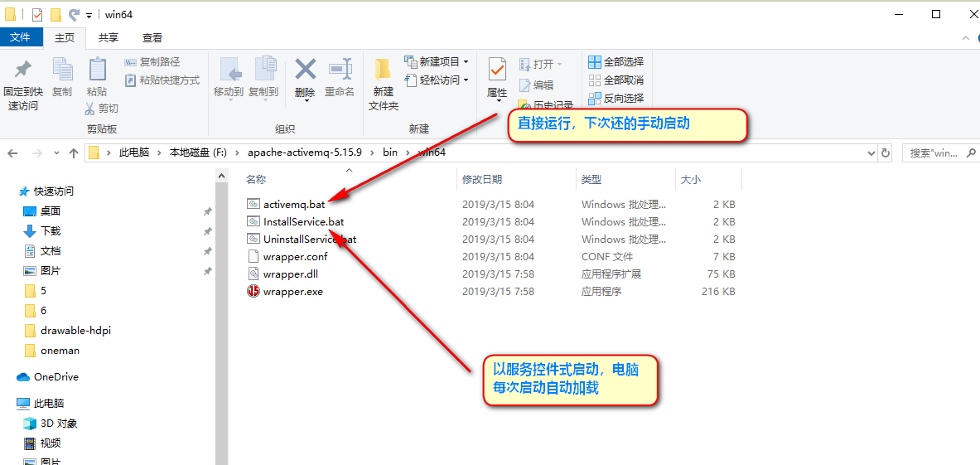Open the Easy access dropdown
Image resolution: width=980 pixels, height=465 pixels.
[437, 80]
